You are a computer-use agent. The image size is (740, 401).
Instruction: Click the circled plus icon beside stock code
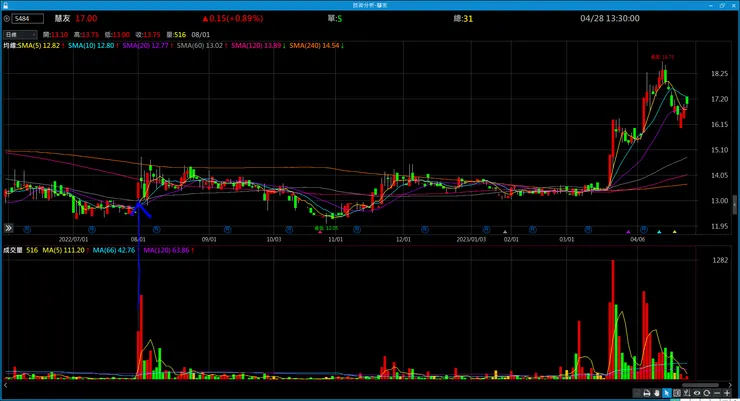tap(7, 18)
